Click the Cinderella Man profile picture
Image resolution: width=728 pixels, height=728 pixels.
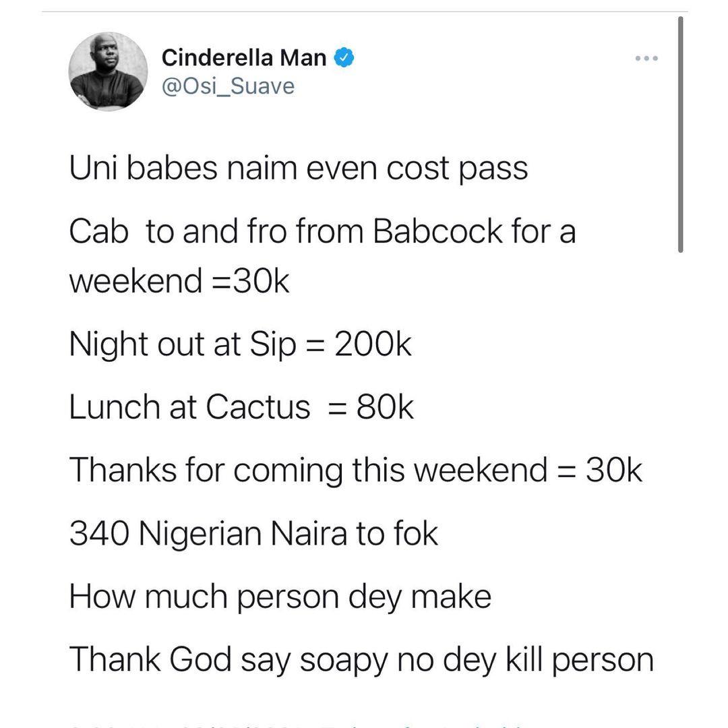(x=108, y=71)
